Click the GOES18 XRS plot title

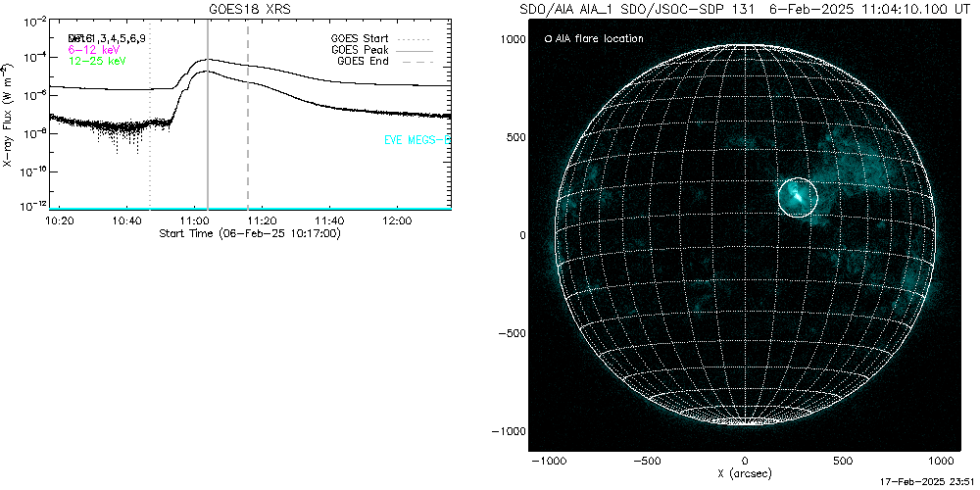251,9
